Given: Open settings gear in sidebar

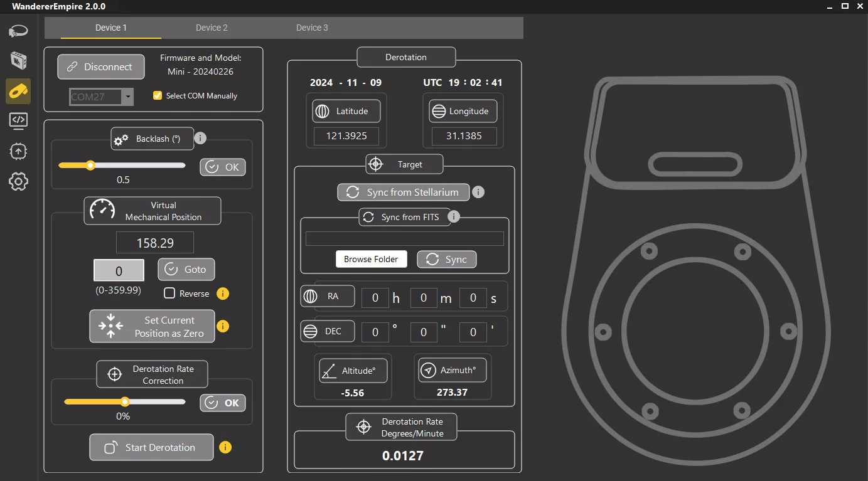Looking at the screenshot, I should [x=18, y=182].
